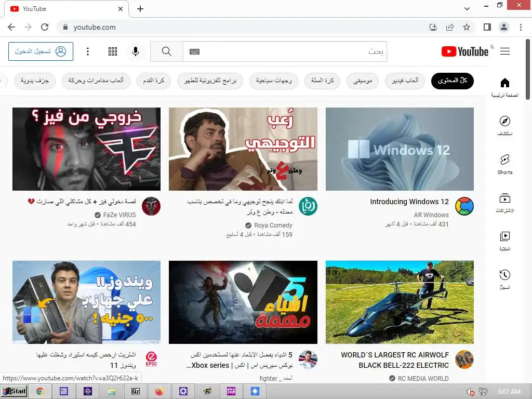Go back in the browser
532x399 pixels.
(11, 27)
